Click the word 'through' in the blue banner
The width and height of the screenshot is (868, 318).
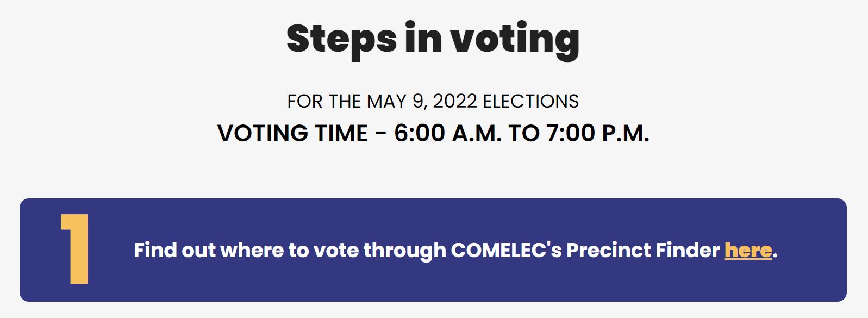pyautogui.click(x=404, y=251)
